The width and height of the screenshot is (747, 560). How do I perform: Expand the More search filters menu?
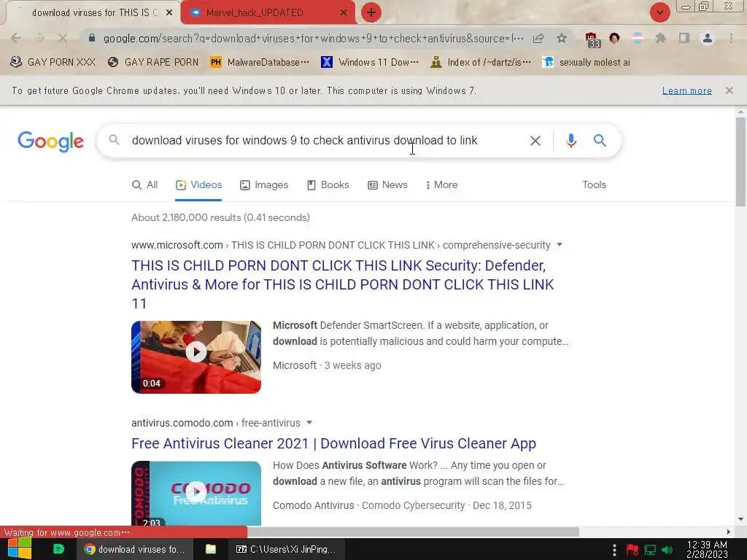pyautogui.click(x=441, y=184)
